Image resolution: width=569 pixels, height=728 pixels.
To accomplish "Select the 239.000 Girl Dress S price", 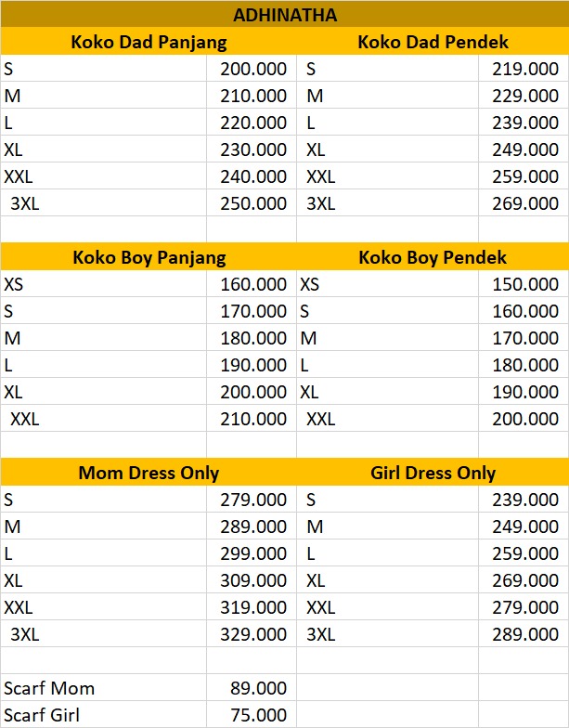I will 524,500.
